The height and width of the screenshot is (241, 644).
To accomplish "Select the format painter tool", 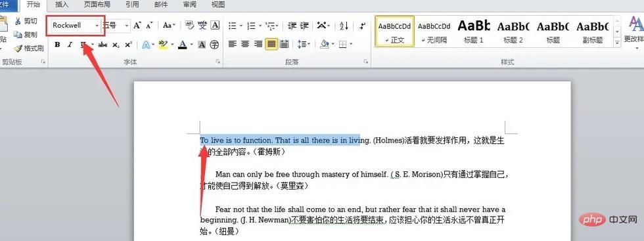I will pyautogui.click(x=29, y=49).
